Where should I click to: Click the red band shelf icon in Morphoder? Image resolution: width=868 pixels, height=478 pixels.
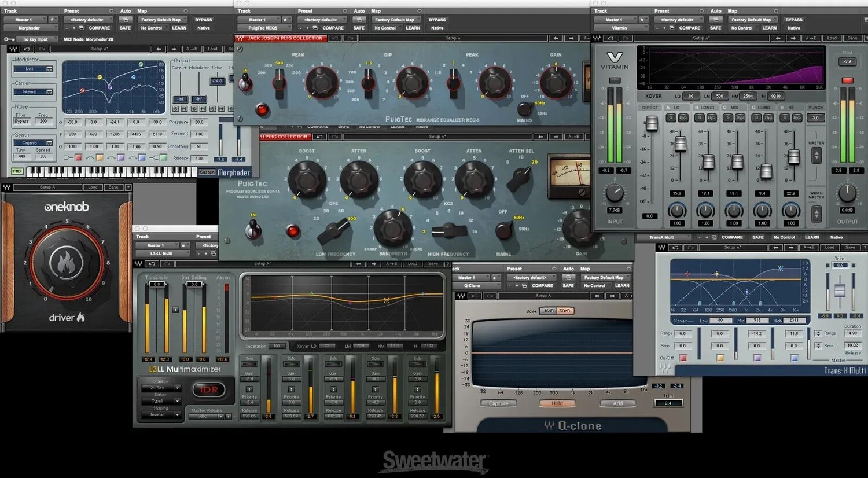(78, 157)
